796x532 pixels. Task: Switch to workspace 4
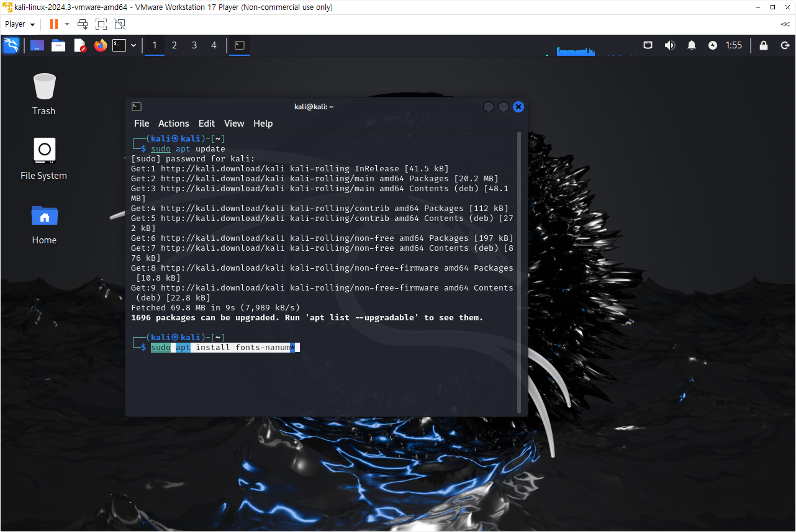tap(214, 45)
